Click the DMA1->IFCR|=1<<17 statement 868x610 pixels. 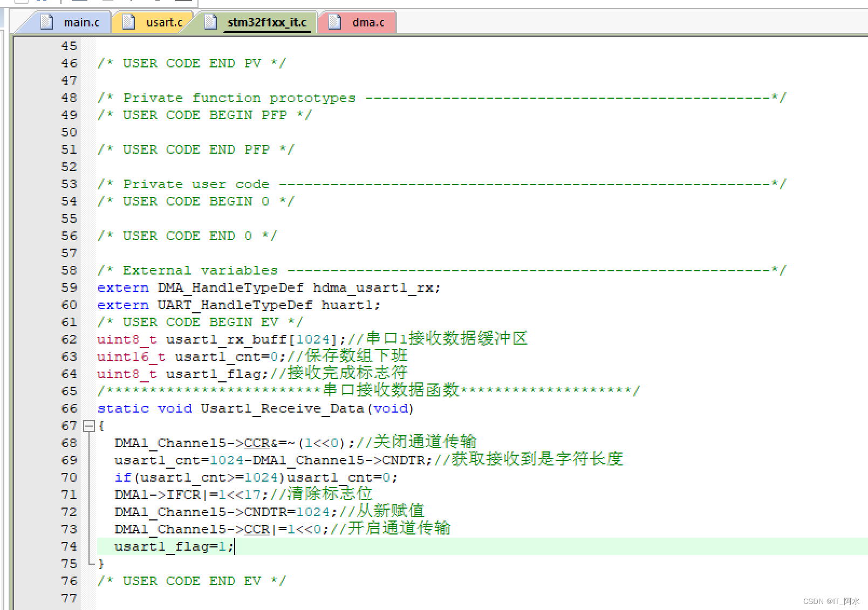point(191,495)
